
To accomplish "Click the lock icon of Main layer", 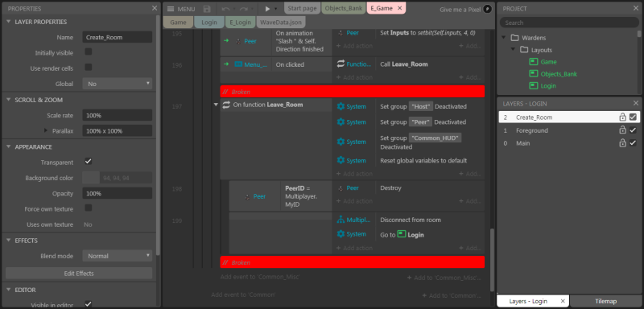I will [x=622, y=142].
